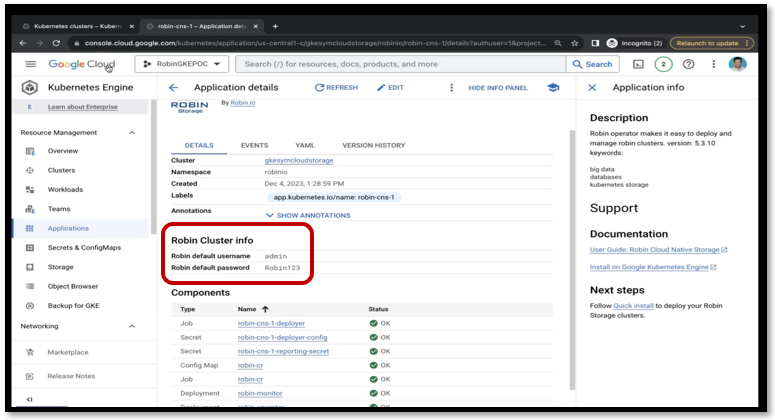Viewport: 775px width, 420px height.
Task: Click the Kubernetes Engine hexagon icon
Action: pos(30,87)
